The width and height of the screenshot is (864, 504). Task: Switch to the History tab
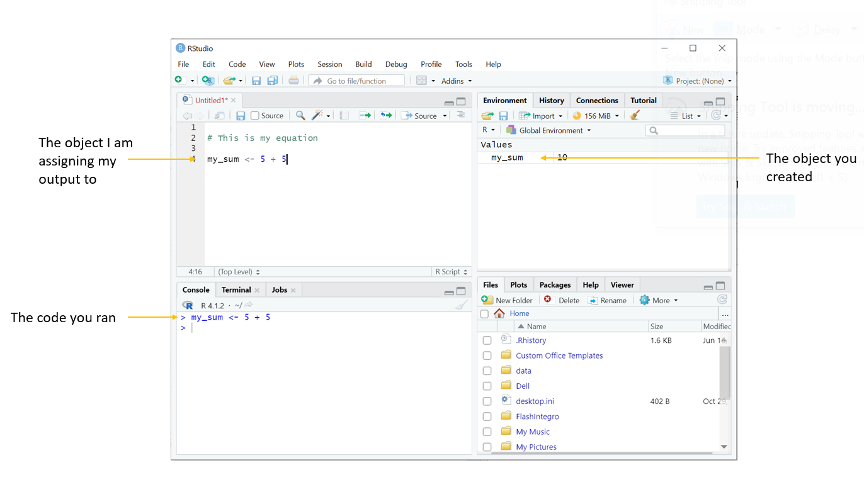pyautogui.click(x=551, y=101)
